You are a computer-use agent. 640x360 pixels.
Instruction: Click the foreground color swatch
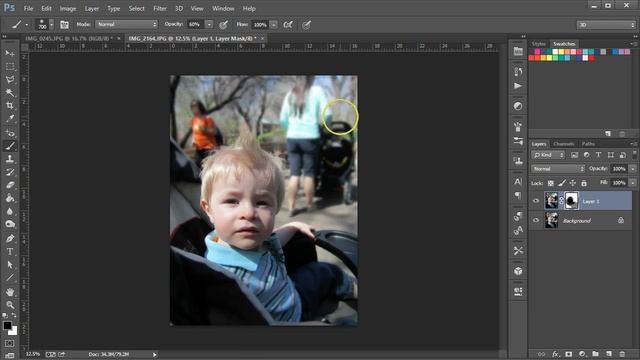click(7, 325)
